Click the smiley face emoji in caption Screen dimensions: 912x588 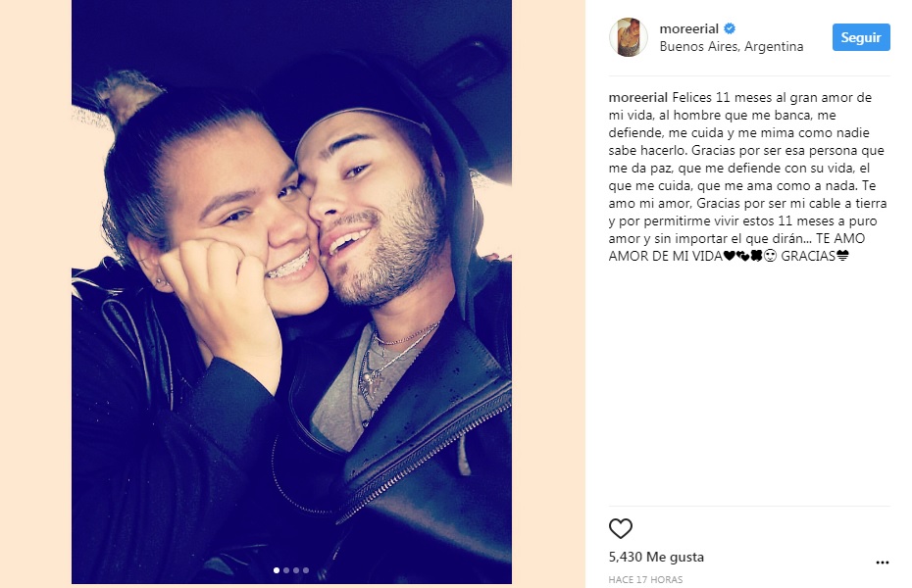[770, 256]
